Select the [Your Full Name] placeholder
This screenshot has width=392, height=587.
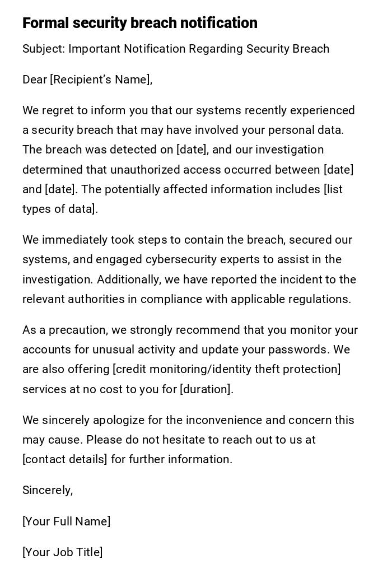pyautogui.click(x=66, y=521)
